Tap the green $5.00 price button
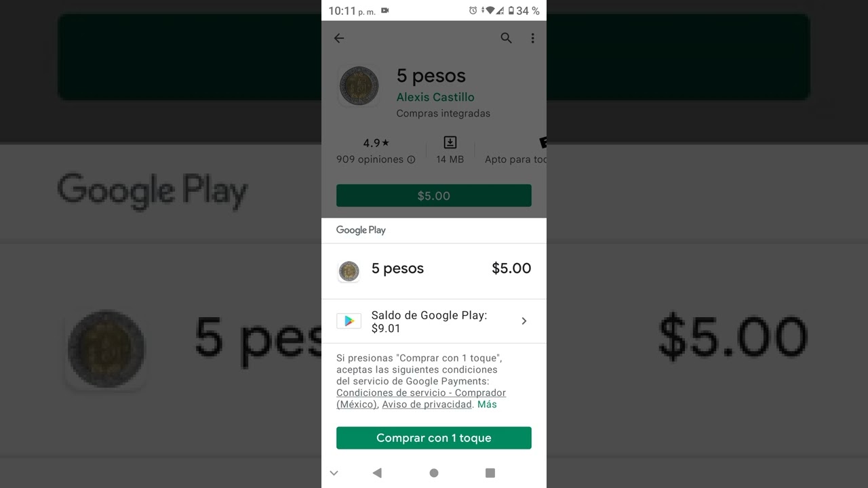Viewport: 868px width, 488px height. pos(434,196)
